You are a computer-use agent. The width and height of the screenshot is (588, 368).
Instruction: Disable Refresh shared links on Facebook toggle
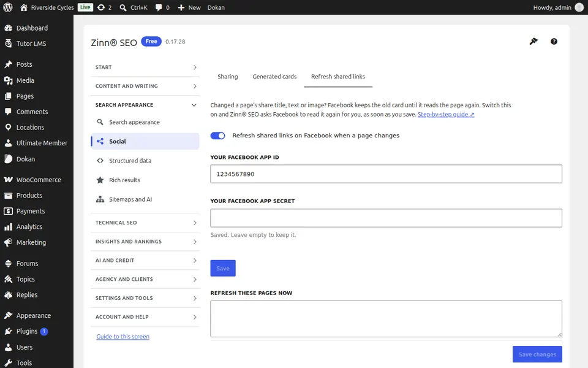click(217, 136)
